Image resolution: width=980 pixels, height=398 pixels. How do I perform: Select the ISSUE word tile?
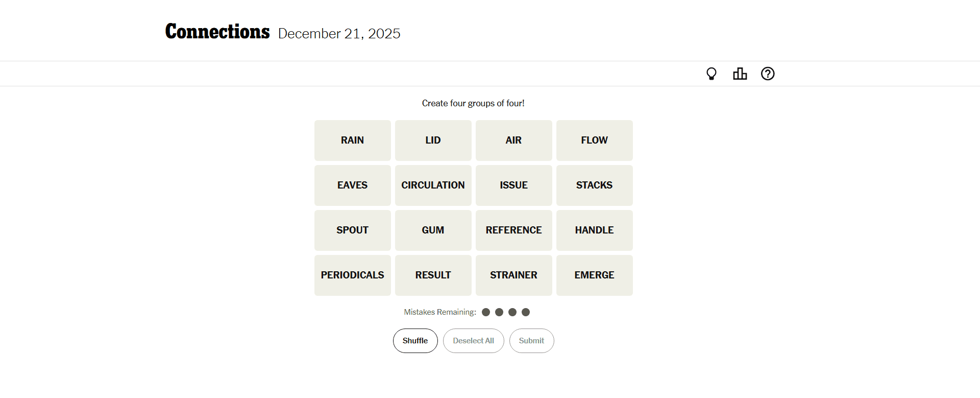click(x=513, y=185)
